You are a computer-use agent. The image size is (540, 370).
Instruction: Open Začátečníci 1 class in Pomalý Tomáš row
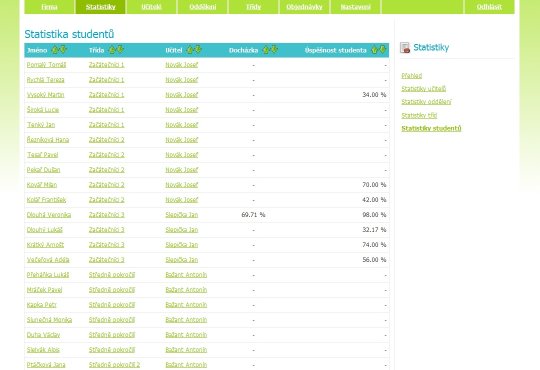coord(106,65)
